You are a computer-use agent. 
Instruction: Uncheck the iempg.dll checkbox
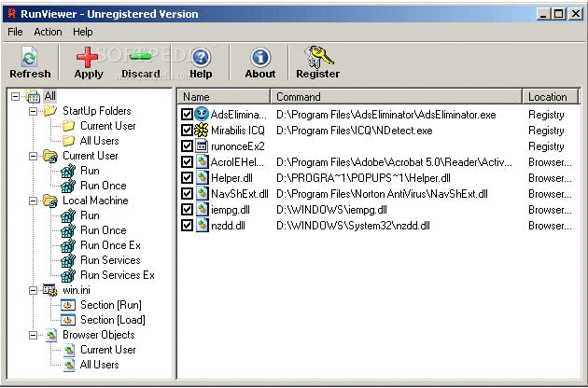[187, 210]
